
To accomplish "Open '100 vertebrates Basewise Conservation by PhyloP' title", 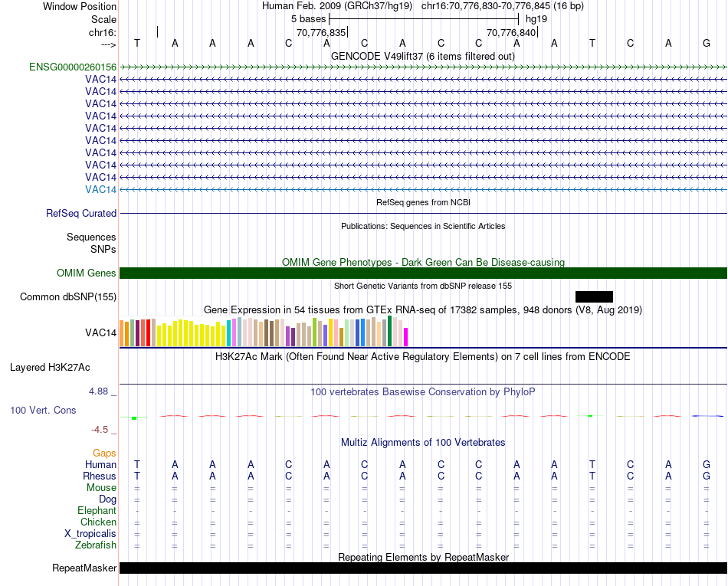I will tap(423, 391).
